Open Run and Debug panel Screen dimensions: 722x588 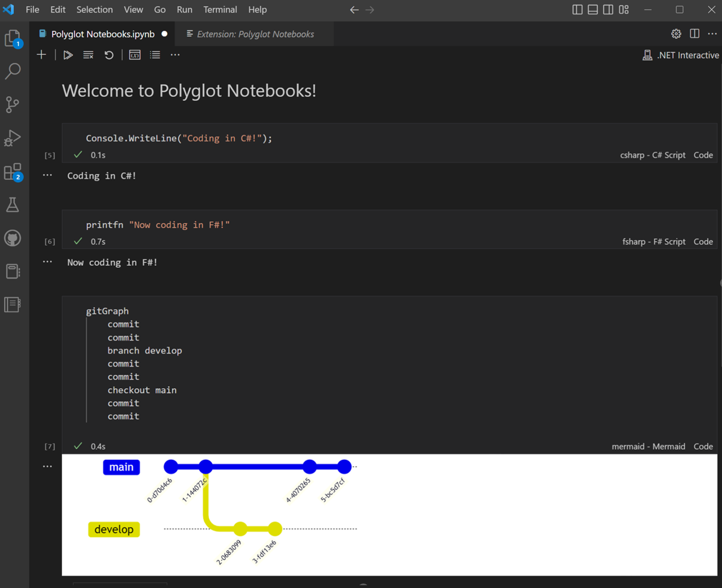pos(13,138)
